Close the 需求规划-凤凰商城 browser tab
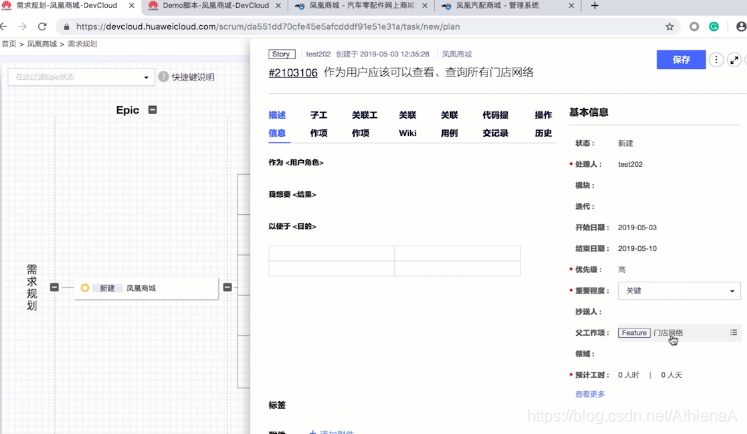The image size is (747, 434). pyautogui.click(x=131, y=6)
